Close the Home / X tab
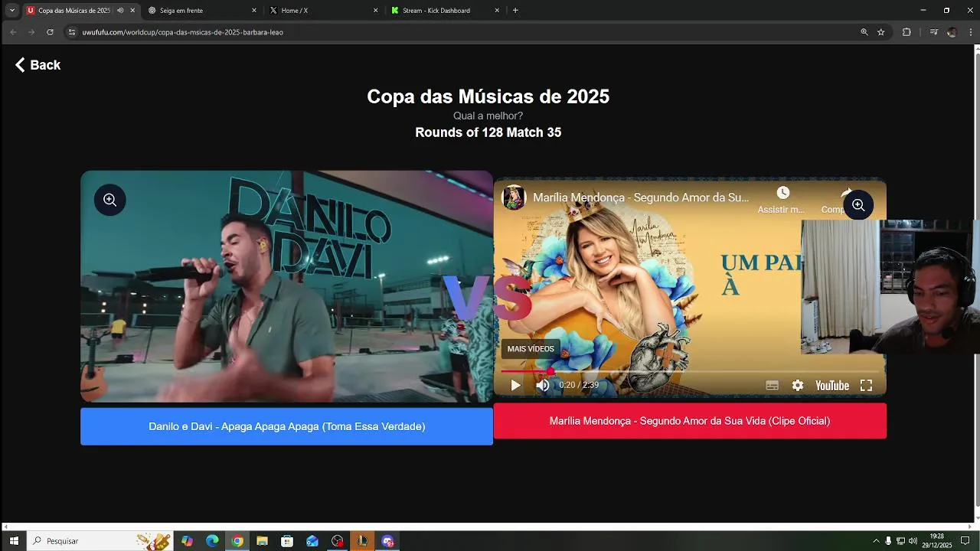 click(376, 11)
